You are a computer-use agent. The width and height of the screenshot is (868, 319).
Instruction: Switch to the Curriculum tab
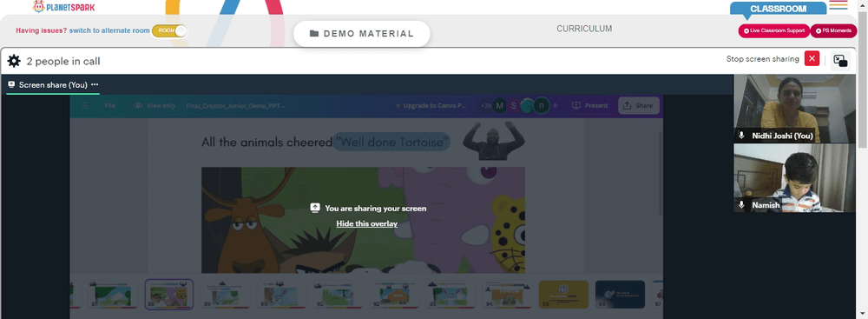point(584,29)
